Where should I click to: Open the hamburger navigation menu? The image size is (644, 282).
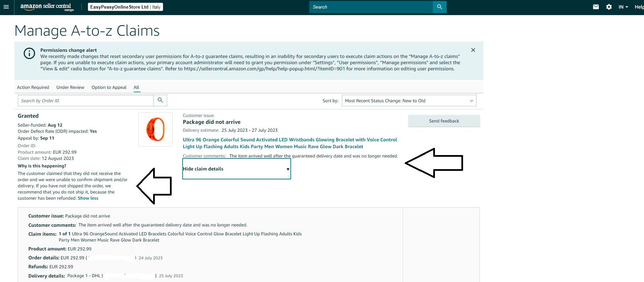coord(6,7)
